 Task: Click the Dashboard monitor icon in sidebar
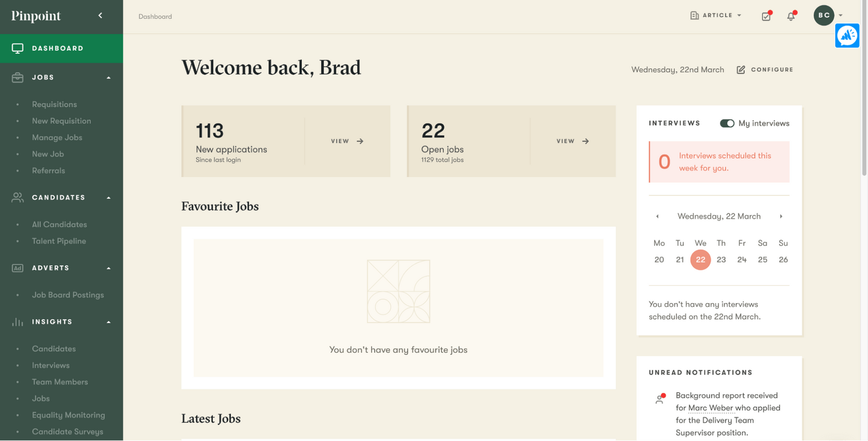(x=17, y=48)
